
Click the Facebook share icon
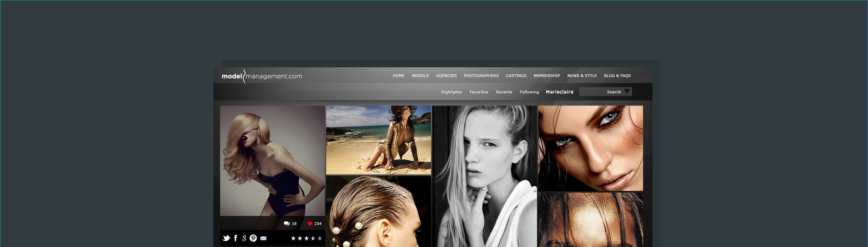point(236,238)
